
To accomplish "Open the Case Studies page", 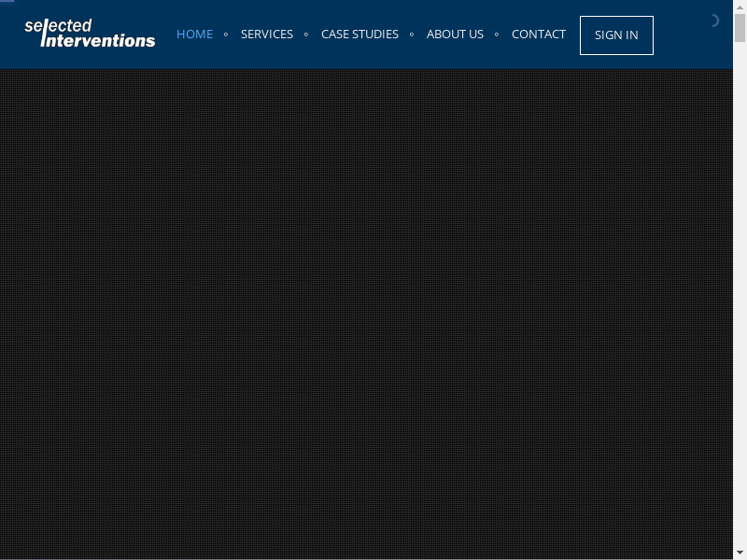I will coord(359,35).
